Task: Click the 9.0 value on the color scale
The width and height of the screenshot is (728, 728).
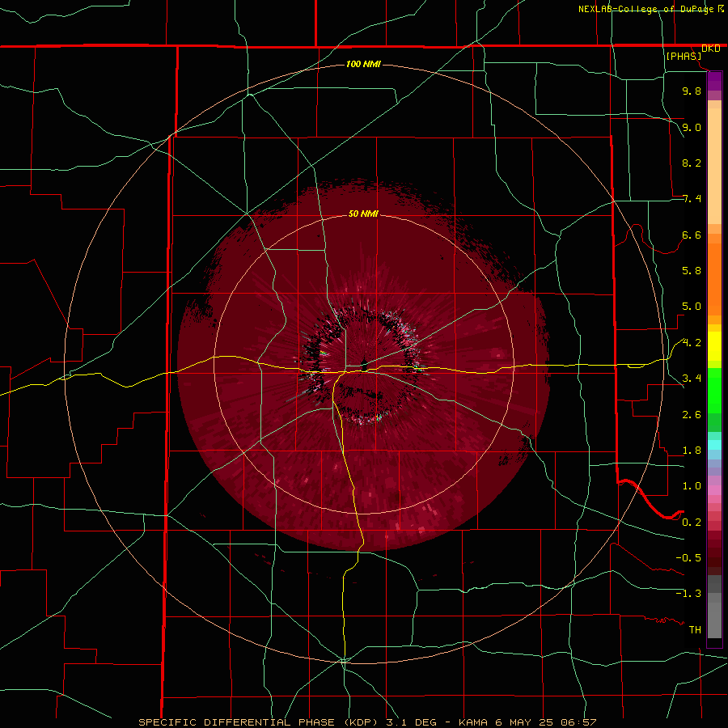Action: (x=692, y=127)
